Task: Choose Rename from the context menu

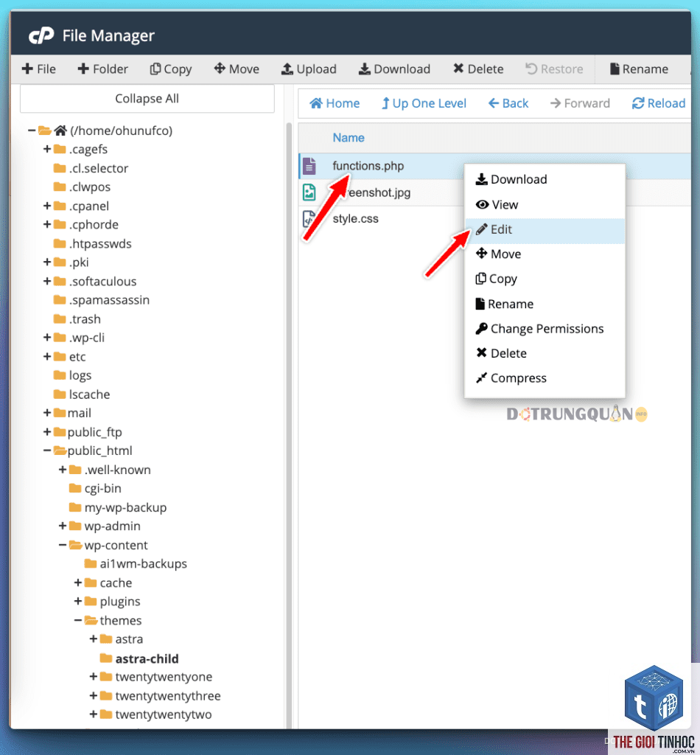Action: 545,304
